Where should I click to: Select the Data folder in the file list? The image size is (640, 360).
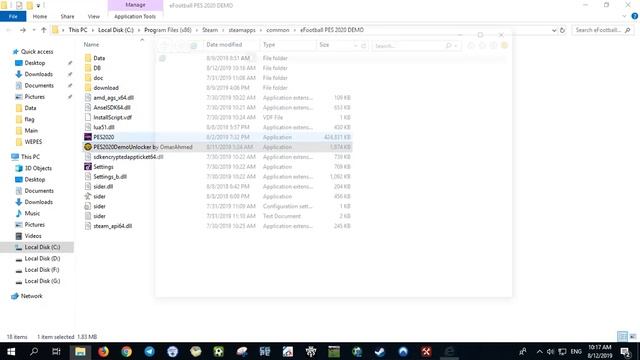click(99, 58)
